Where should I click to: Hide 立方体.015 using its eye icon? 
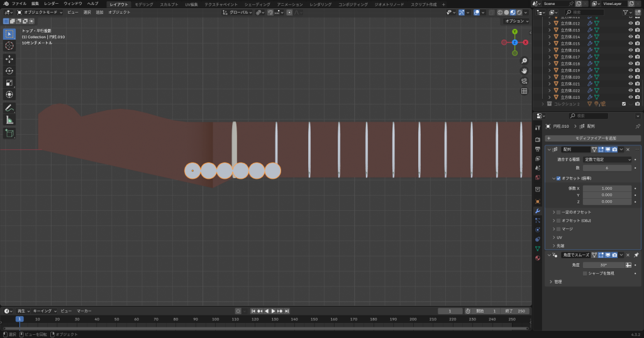630,43
